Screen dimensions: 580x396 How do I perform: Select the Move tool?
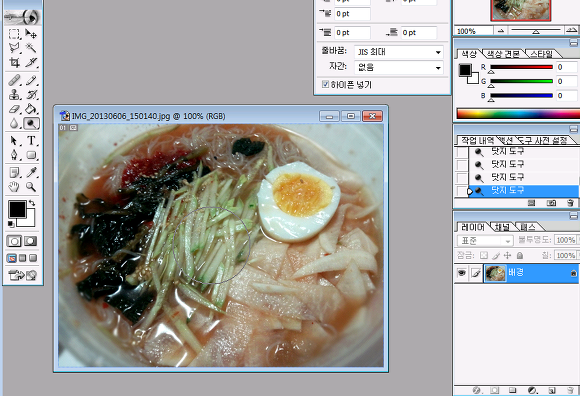point(31,34)
